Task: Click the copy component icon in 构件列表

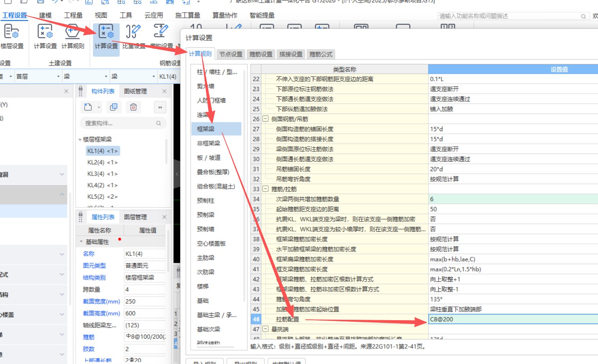Action: coord(114,107)
